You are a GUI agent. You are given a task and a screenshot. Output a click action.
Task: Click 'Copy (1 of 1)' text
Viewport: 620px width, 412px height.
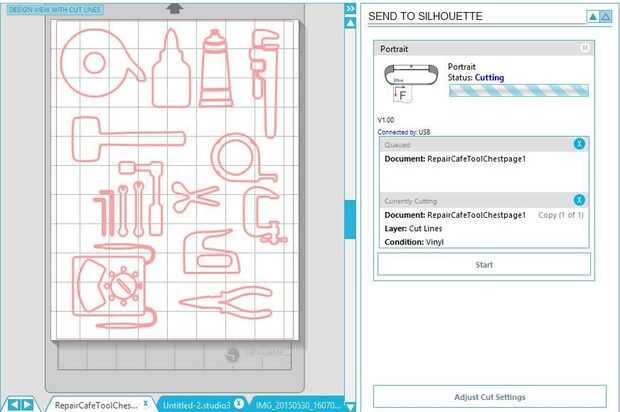pos(561,215)
